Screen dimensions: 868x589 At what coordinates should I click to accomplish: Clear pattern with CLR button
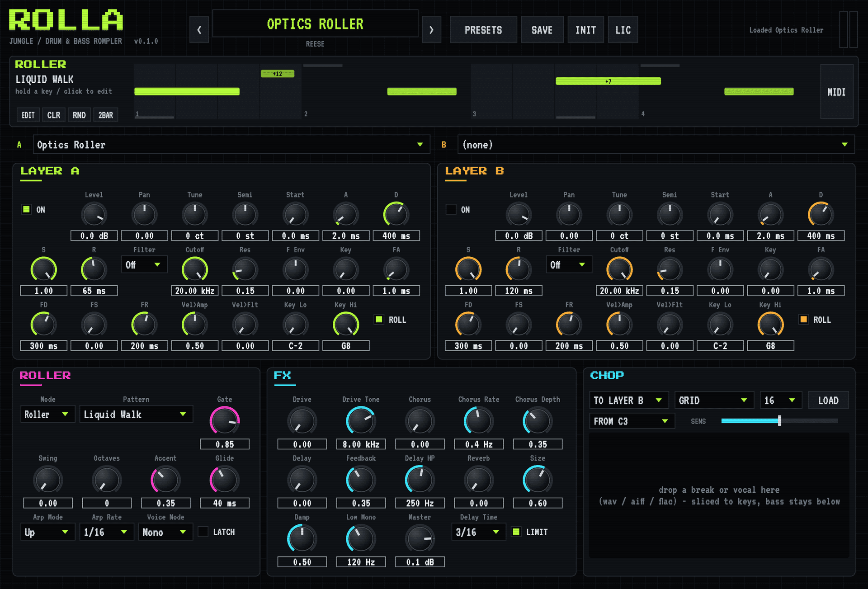[x=54, y=115]
